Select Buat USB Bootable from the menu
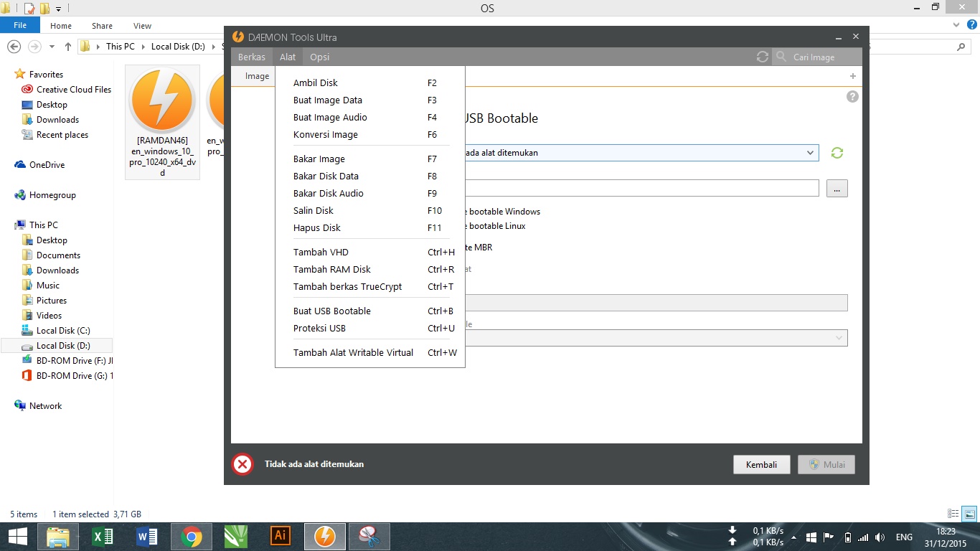 pos(332,311)
